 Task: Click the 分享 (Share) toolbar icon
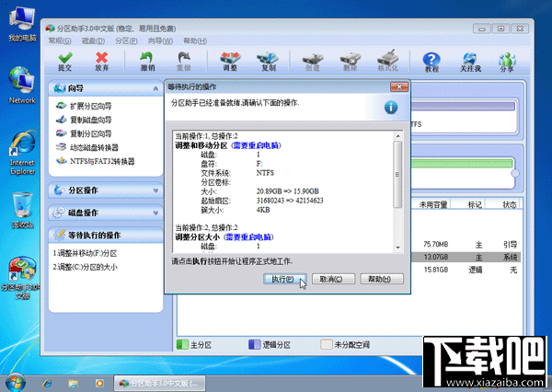(x=507, y=62)
